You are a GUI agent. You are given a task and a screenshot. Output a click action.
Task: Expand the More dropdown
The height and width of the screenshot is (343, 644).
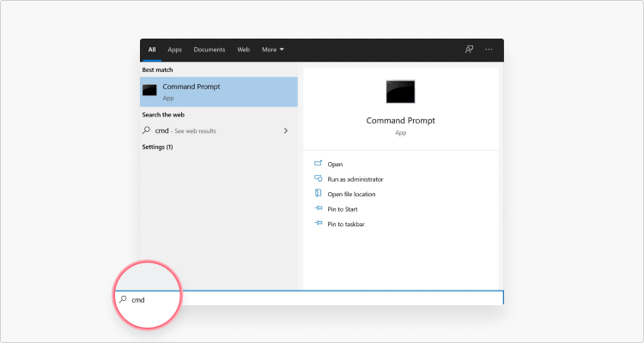[x=273, y=50]
